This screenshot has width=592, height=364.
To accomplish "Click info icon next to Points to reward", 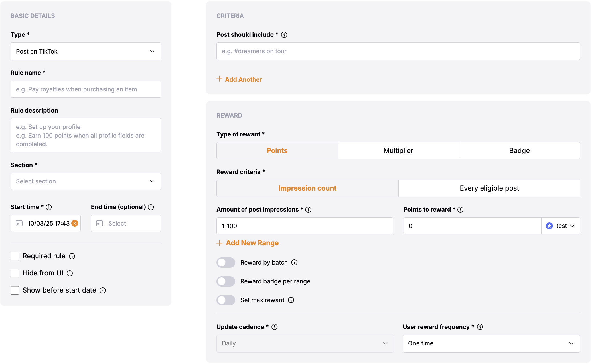I will pyautogui.click(x=461, y=210).
